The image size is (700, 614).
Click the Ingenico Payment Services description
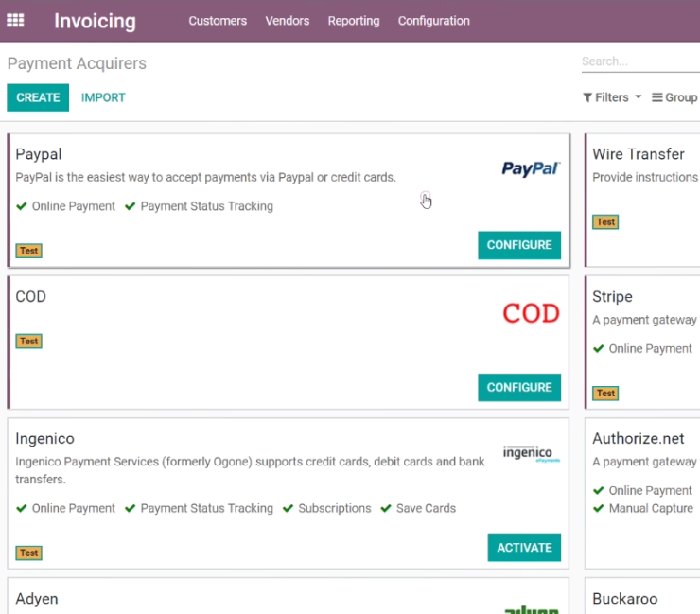(250, 470)
